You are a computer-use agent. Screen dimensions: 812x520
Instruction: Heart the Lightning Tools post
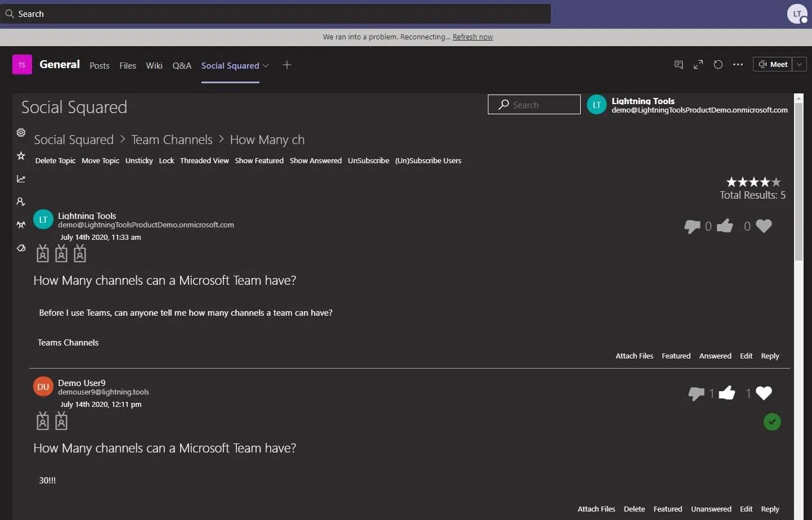pyautogui.click(x=763, y=226)
